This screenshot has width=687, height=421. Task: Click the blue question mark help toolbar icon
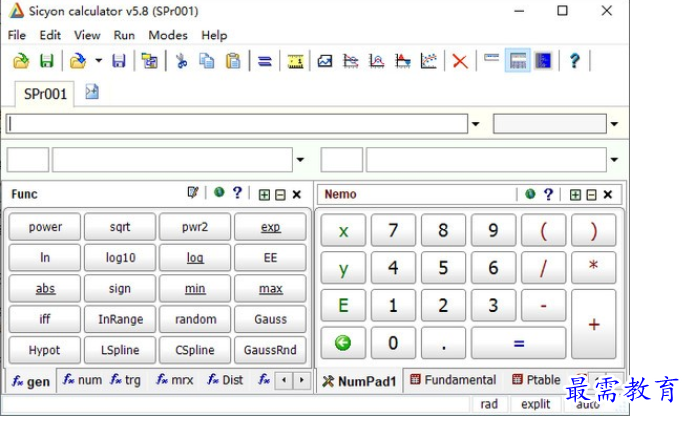click(574, 60)
